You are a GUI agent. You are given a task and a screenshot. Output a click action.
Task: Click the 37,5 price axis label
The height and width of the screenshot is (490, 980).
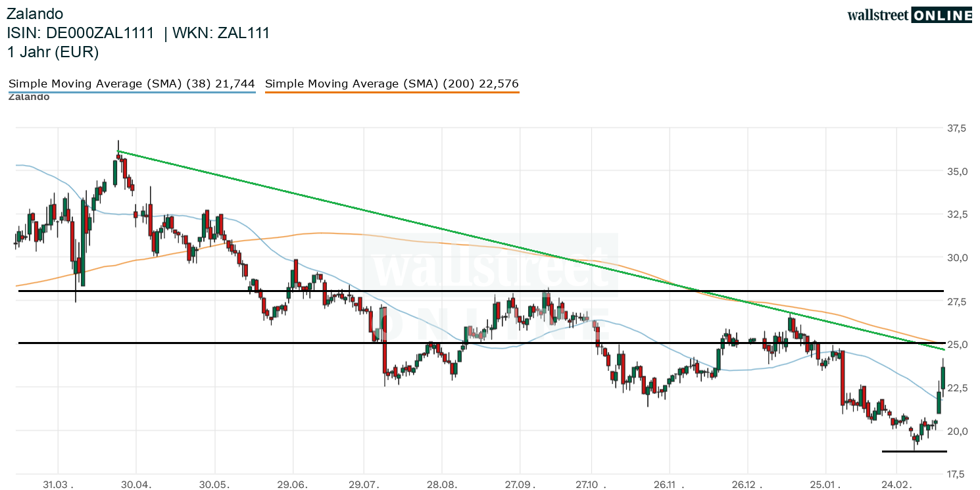[958, 128]
